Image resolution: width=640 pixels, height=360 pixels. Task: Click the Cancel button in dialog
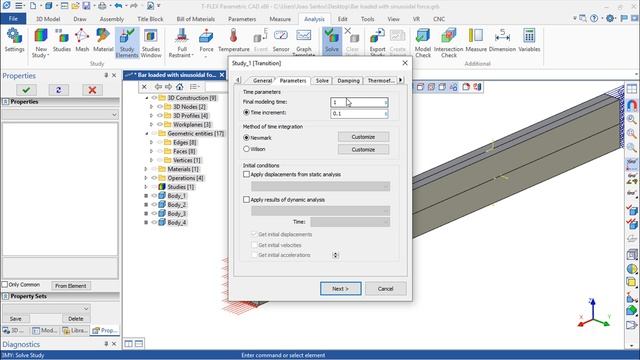(385, 289)
